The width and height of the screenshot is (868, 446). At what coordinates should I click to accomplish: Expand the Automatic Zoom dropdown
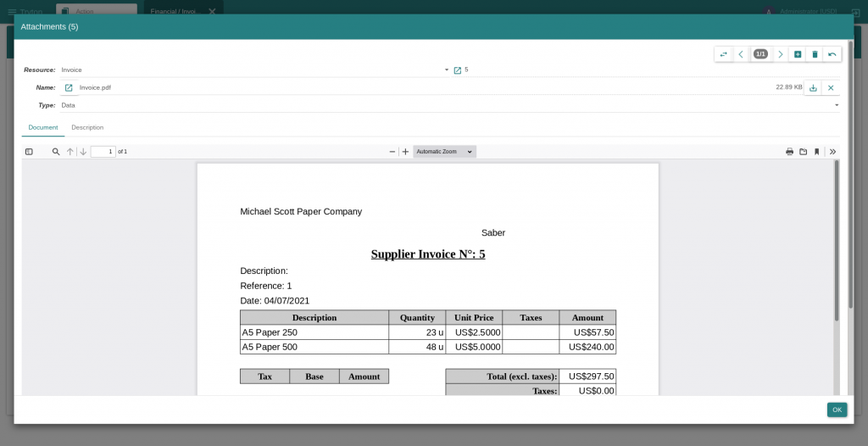444,152
